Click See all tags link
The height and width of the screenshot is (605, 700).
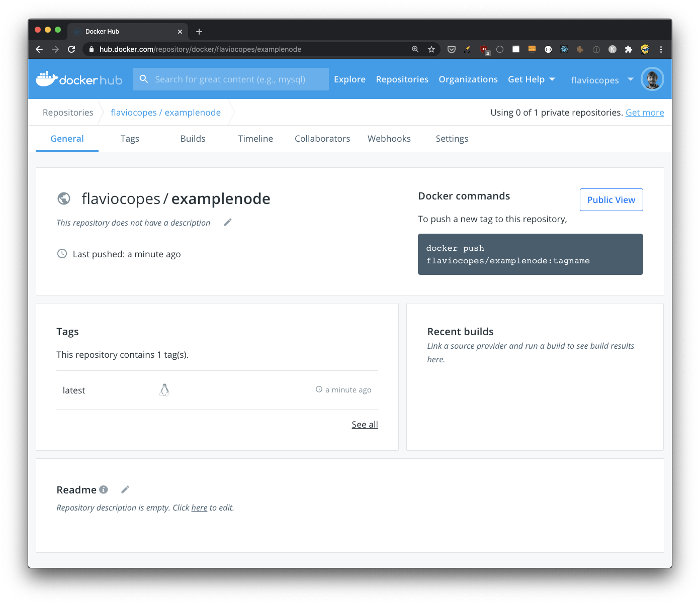click(365, 425)
